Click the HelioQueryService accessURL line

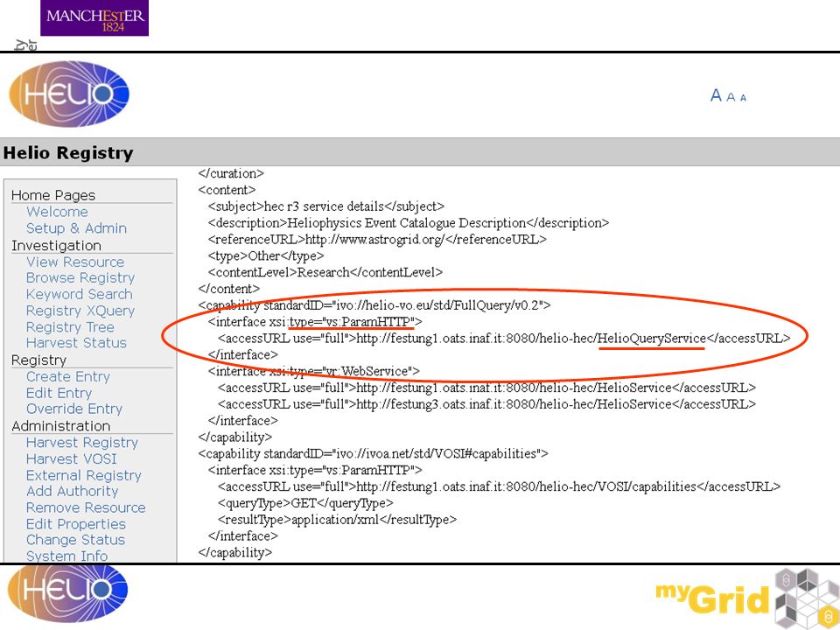click(x=504, y=339)
